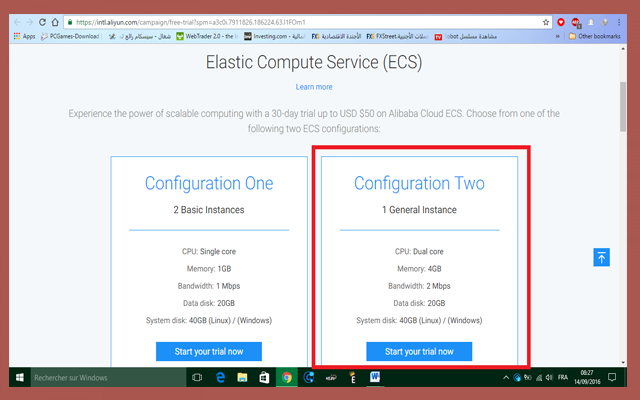Start trial for Configuration Two
The width and height of the screenshot is (640, 400).
[419, 351]
